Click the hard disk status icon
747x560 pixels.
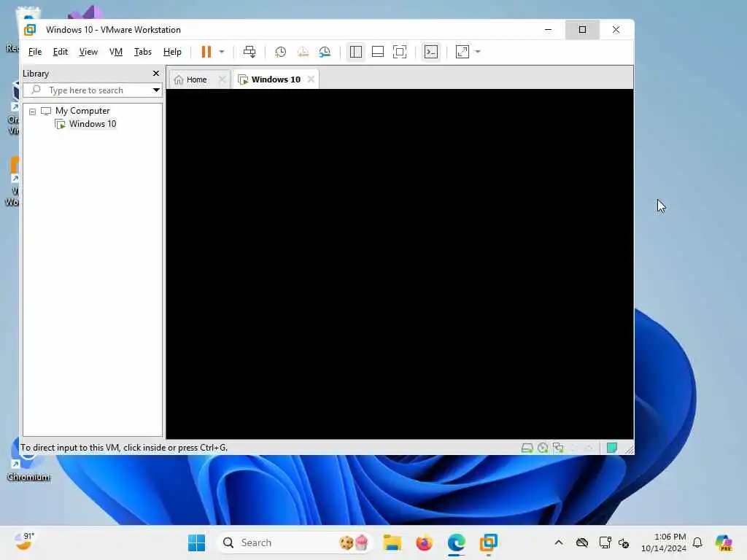tap(527, 448)
